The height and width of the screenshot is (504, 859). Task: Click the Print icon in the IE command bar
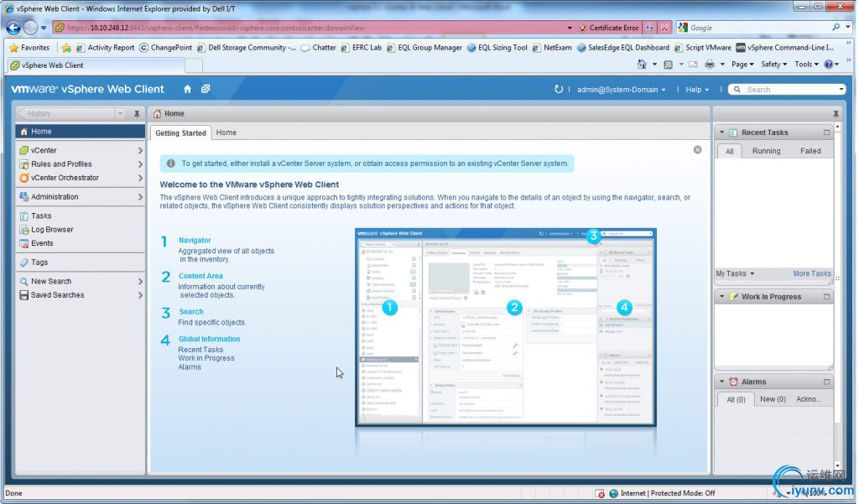[710, 65]
